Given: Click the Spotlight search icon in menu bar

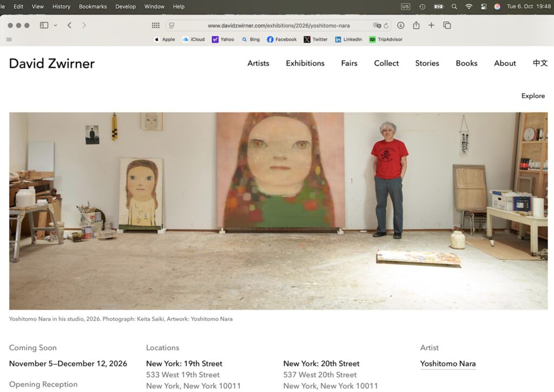Looking at the screenshot, I should click(x=454, y=6).
